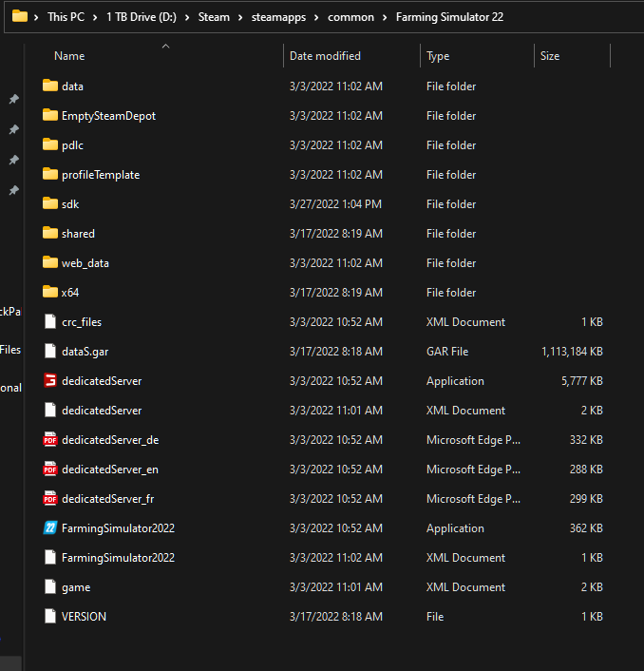
Task: Sort by Date modified column
Action: (325, 56)
